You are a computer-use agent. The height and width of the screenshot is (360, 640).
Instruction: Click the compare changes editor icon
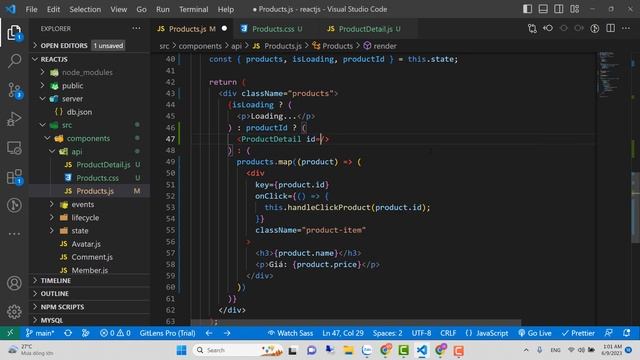point(532,28)
